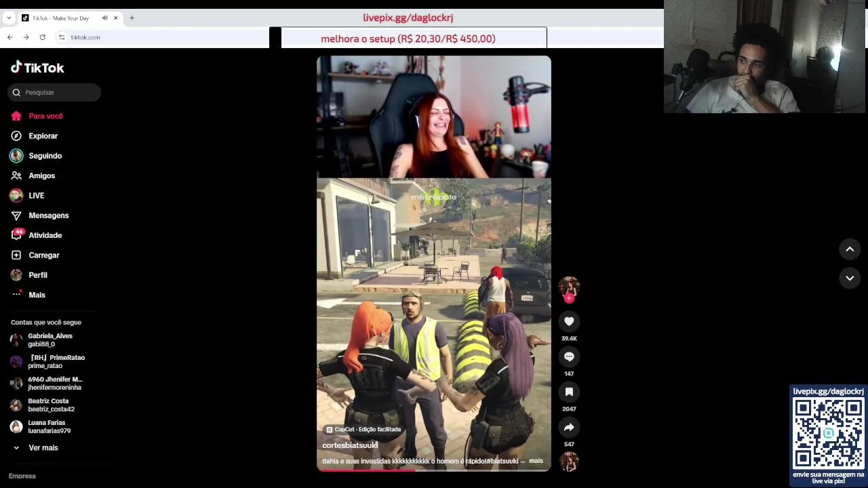Screen dimensions: 868x488
Task: Click the playing video
Action: click(434, 263)
